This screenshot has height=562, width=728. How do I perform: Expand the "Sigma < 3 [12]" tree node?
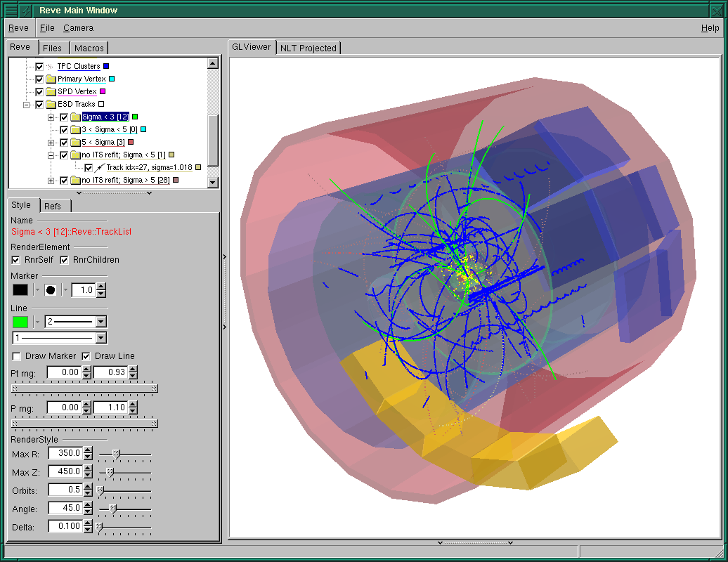point(51,118)
